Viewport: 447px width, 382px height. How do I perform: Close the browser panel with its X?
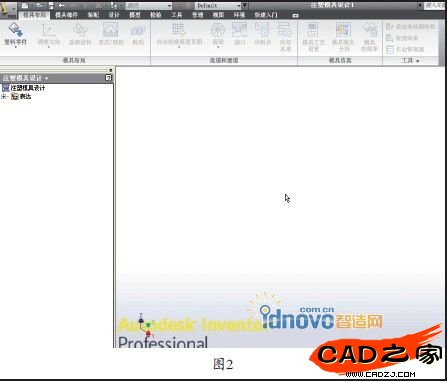pos(111,70)
